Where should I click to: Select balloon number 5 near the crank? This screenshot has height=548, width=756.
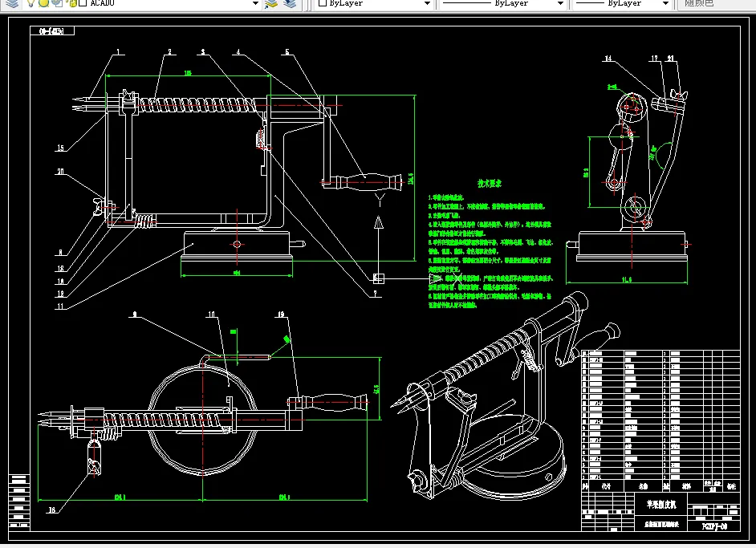[x=287, y=51]
